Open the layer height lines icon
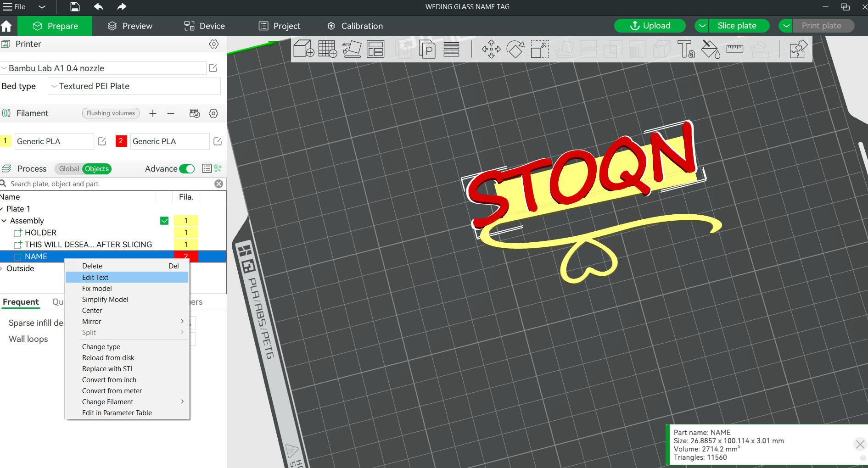This screenshot has width=868, height=468. pyautogui.click(x=451, y=49)
